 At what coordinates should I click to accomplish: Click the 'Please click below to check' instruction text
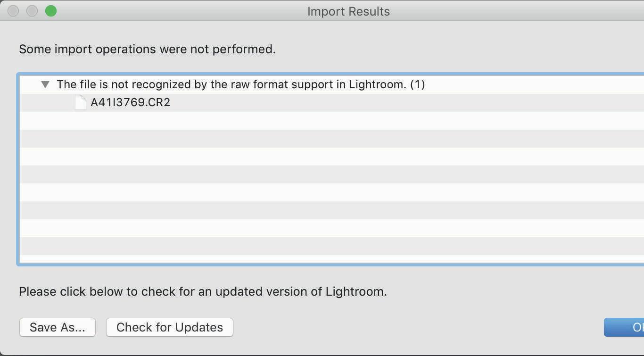click(203, 291)
